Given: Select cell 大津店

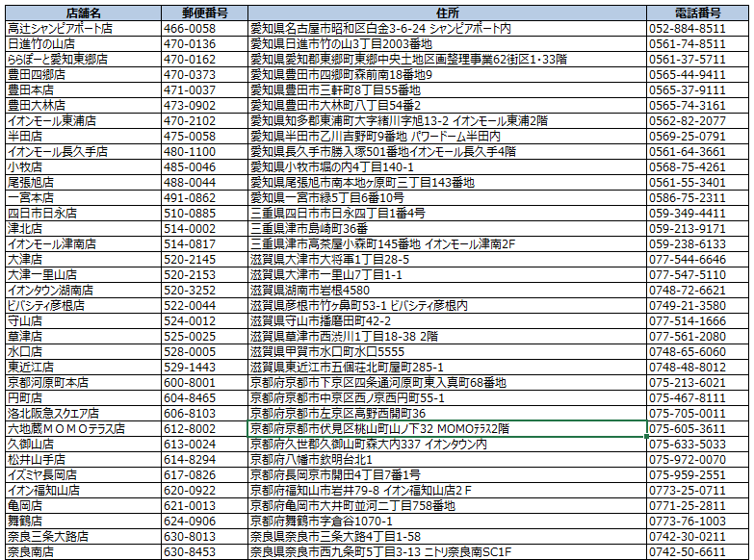Looking at the screenshot, I should tap(83, 259).
